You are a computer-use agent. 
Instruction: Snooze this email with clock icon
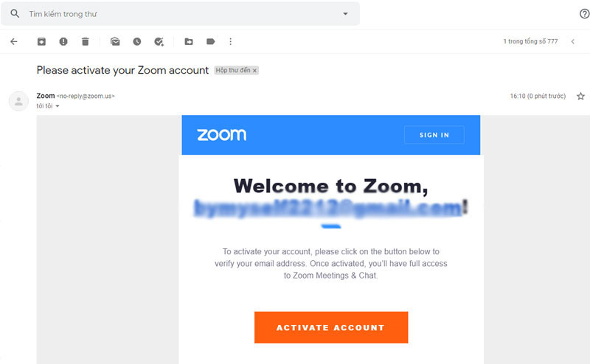136,42
